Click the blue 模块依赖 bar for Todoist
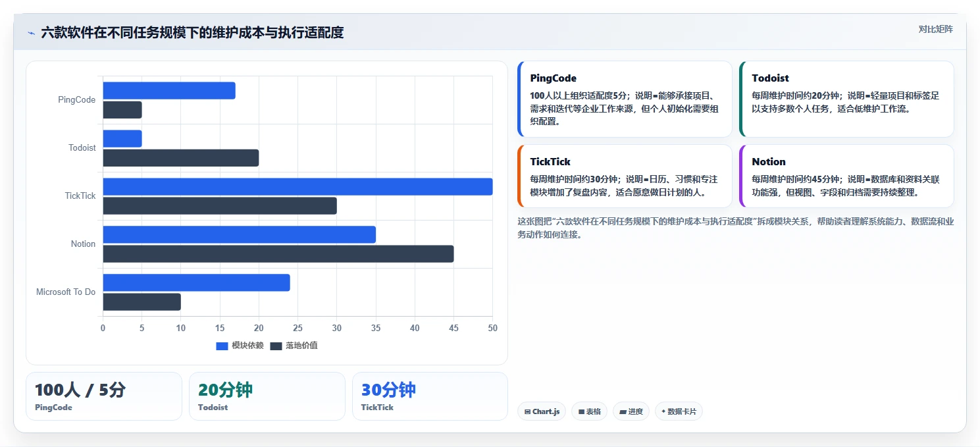Viewport: 980px width, 447px height. (122, 139)
